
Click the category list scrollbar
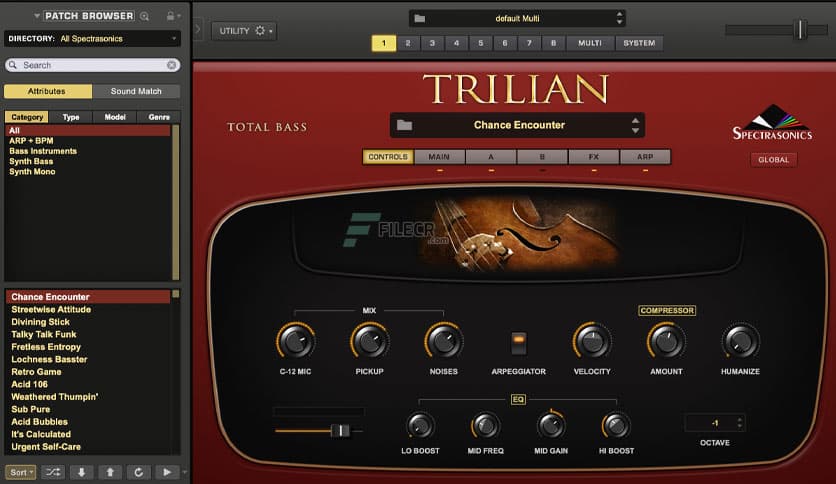pos(176,203)
